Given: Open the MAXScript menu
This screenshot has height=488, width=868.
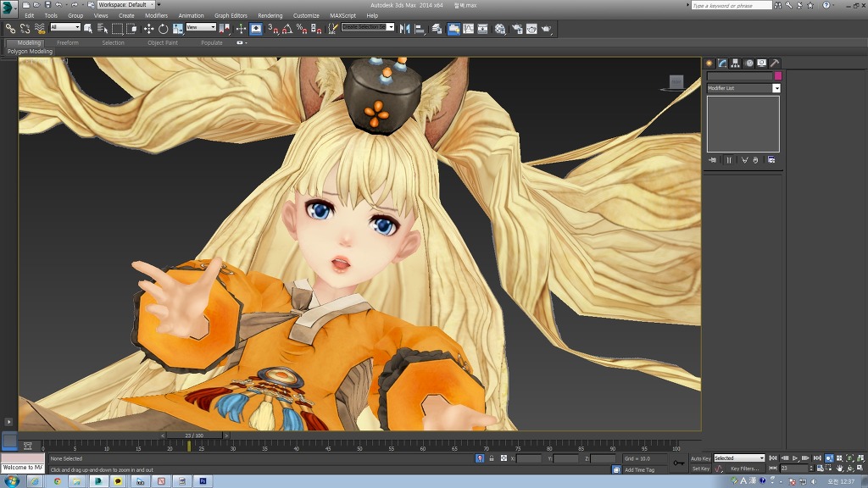Looking at the screenshot, I should coord(342,15).
